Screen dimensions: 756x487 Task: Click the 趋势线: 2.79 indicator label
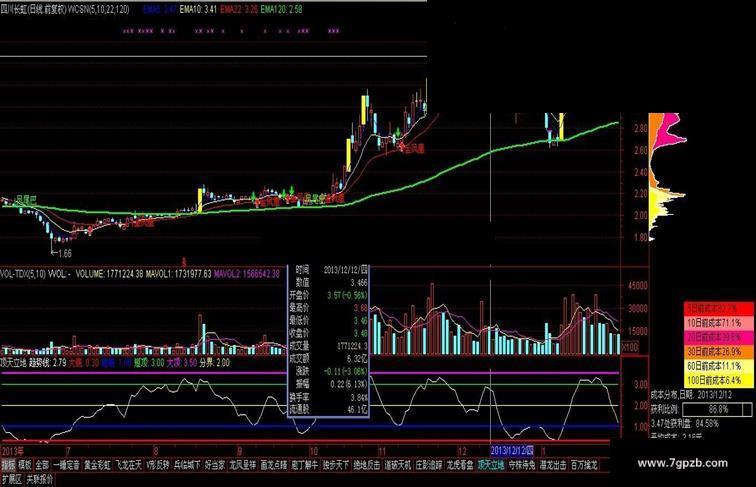pos(48,362)
